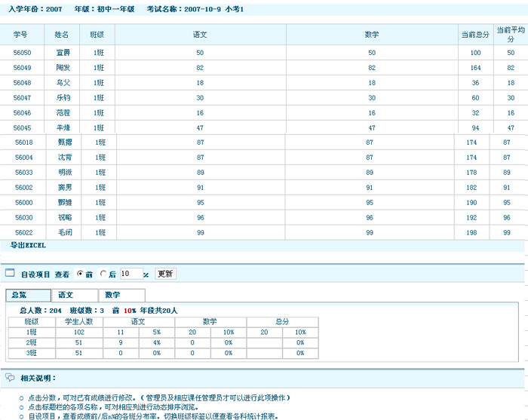Click 语文 score 82 for student 56049

[200, 68]
